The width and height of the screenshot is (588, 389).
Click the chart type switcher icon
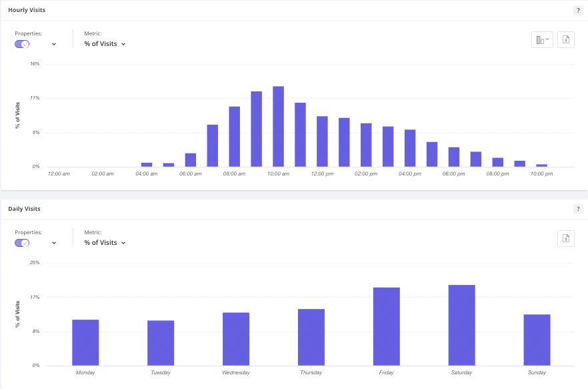tap(541, 39)
